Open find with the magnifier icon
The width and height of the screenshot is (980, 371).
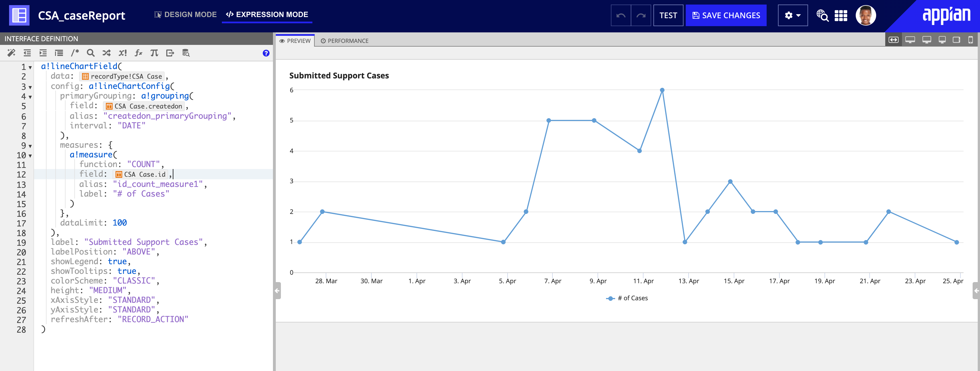(91, 53)
